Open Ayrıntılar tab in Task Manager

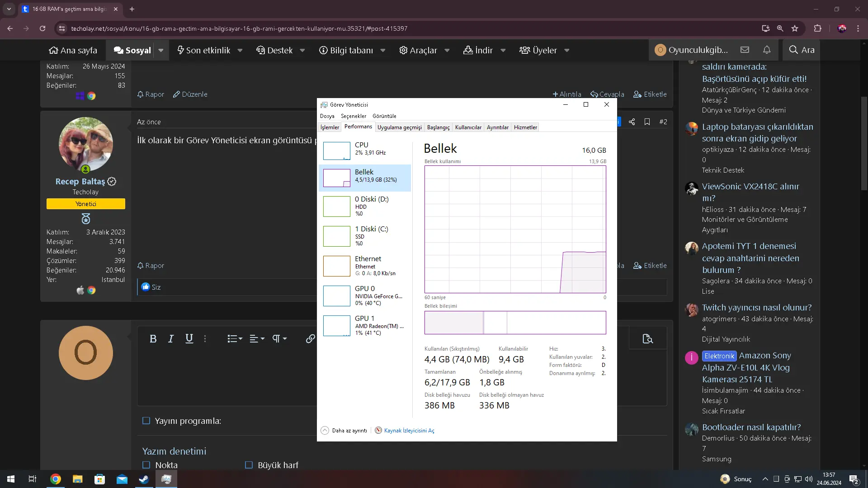coord(498,127)
